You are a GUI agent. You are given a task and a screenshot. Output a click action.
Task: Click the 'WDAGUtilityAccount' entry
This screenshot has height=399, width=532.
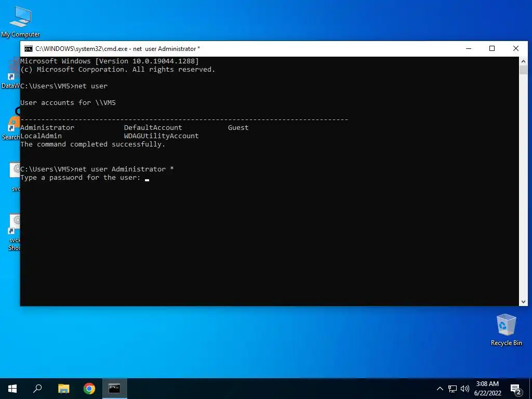[x=161, y=136]
